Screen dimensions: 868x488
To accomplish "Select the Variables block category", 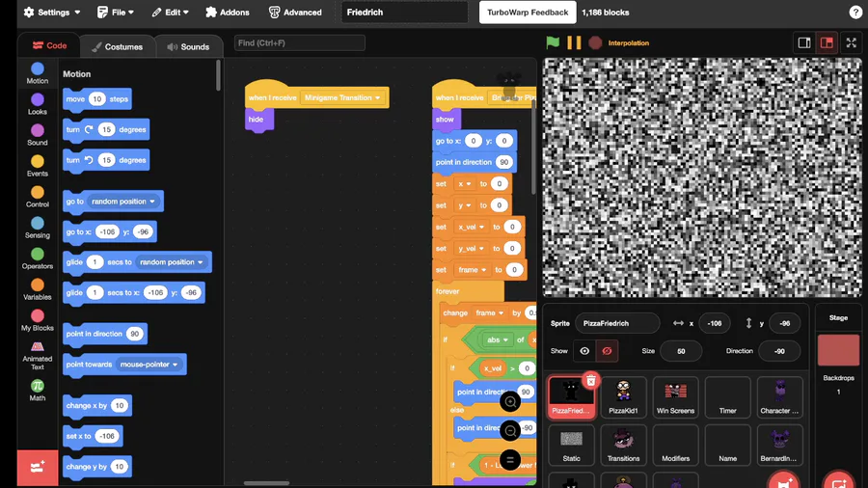I will (37, 290).
